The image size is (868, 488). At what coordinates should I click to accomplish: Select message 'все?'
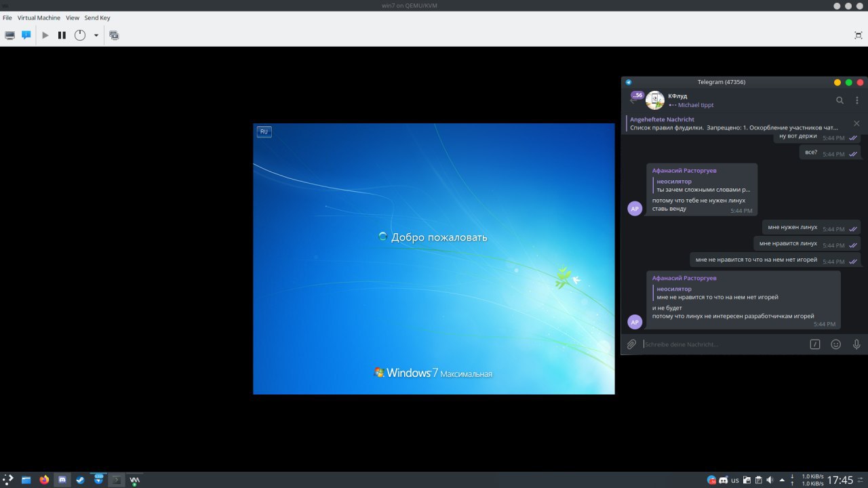830,153
